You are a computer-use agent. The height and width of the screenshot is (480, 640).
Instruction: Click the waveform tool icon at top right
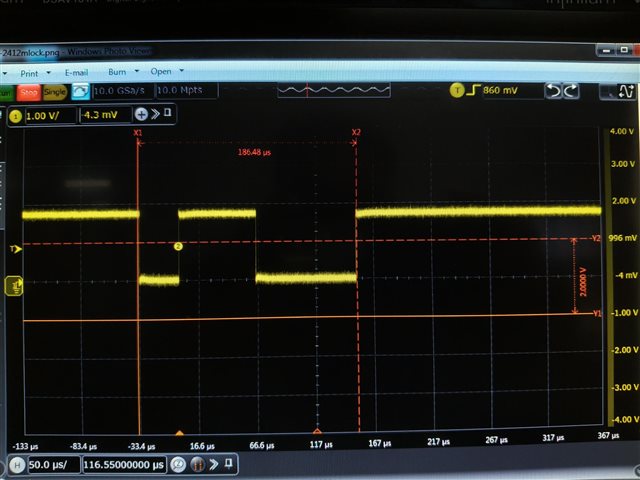pyautogui.click(x=626, y=91)
